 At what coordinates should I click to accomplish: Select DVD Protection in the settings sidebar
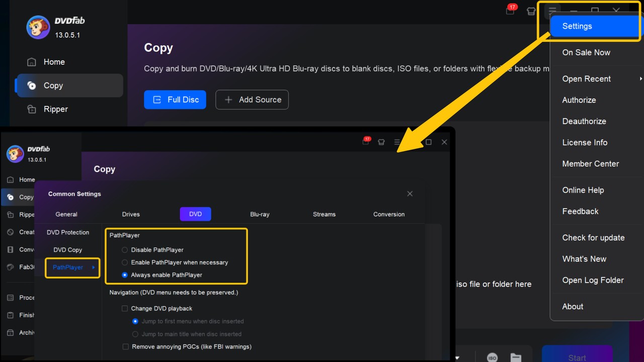coord(67,232)
